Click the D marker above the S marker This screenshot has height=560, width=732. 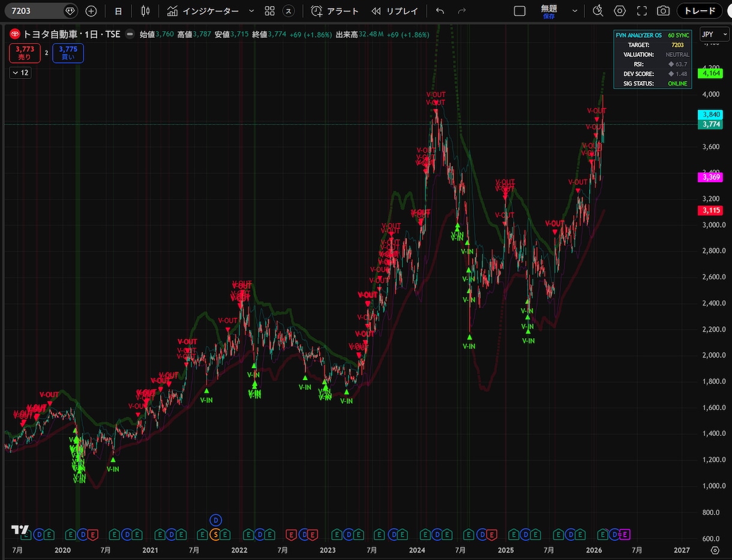(x=216, y=519)
